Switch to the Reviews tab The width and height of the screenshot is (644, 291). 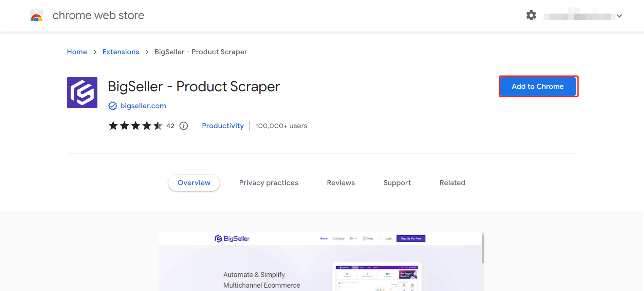pyautogui.click(x=341, y=182)
